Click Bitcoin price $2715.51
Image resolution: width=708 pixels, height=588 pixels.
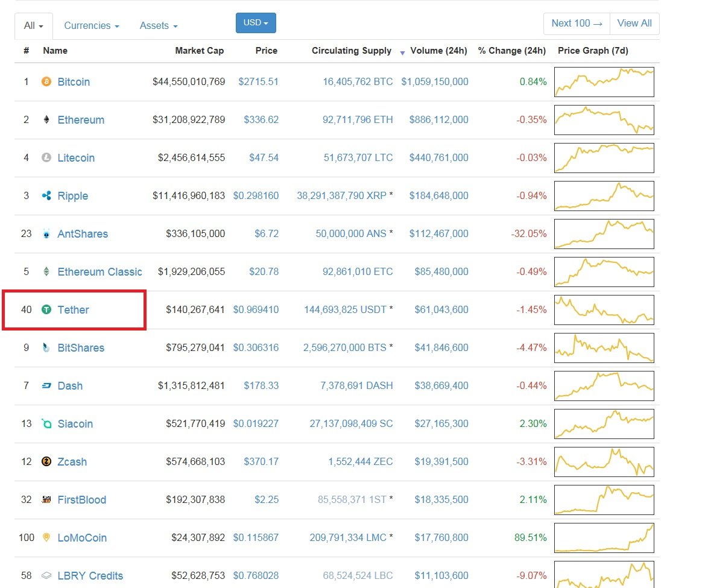pyautogui.click(x=258, y=82)
